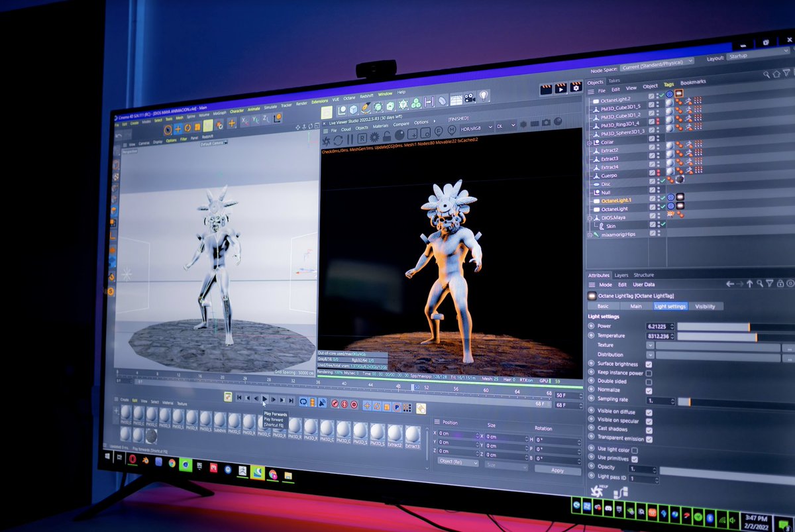The width and height of the screenshot is (795, 532).
Task: Adjust the Power slider
Action: point(735,327)
